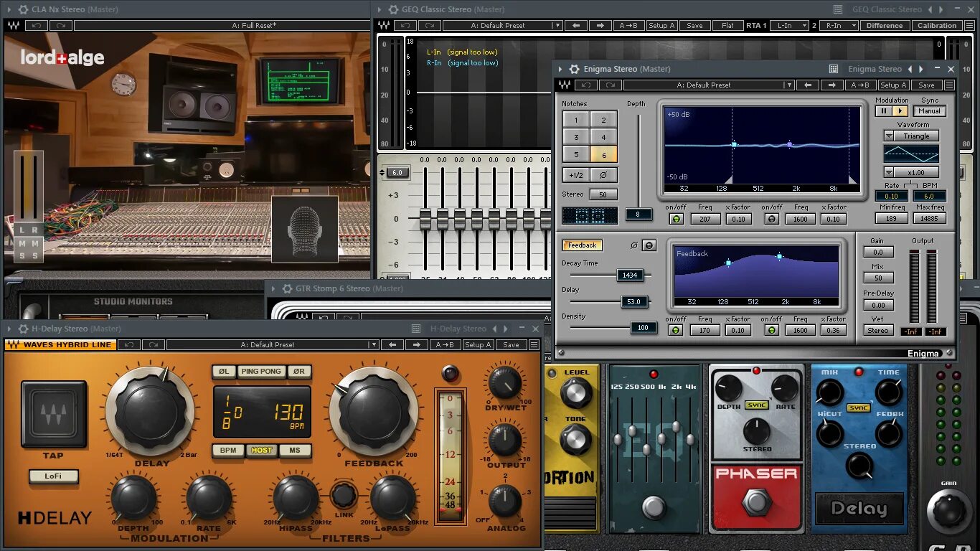The width and height of the screenshot is (980, 551).
Task: Open the Triangle waveform dropdown
Action: pyautogui.click(x=911, y=135)
